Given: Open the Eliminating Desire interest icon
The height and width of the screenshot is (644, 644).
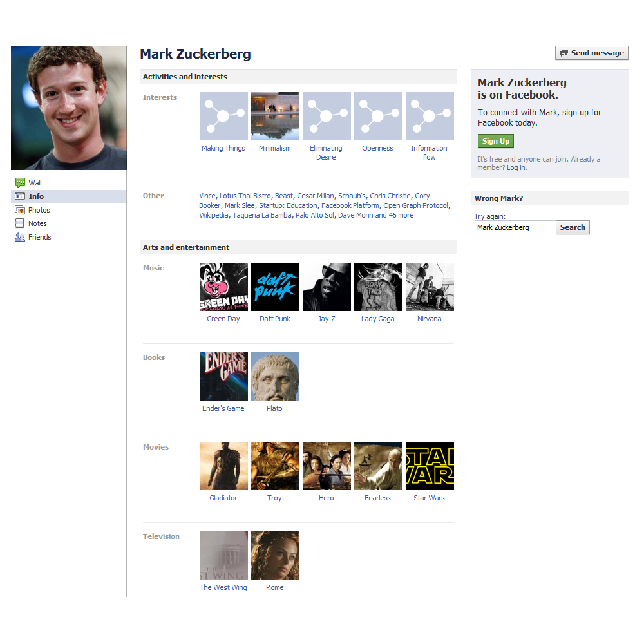Looking at the screenshot, I should coord(327,116).
